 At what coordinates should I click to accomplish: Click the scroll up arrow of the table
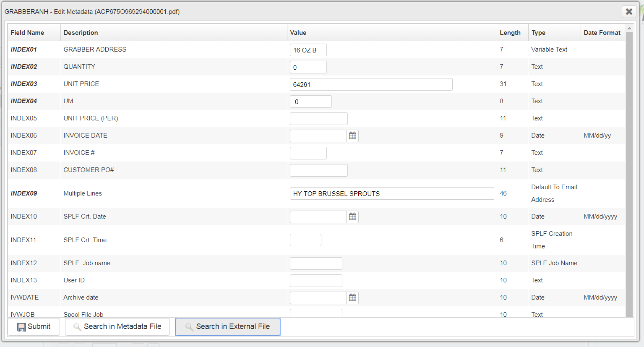[629, 28]
